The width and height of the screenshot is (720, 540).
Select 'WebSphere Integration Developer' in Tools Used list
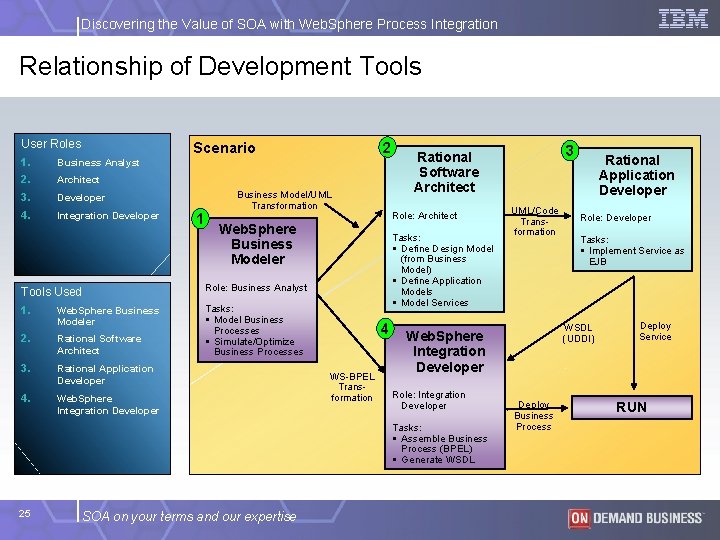point(108,405)
